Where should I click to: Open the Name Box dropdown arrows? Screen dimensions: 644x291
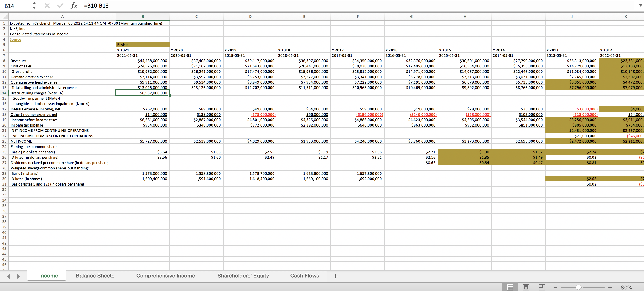[x=34, y=6]
